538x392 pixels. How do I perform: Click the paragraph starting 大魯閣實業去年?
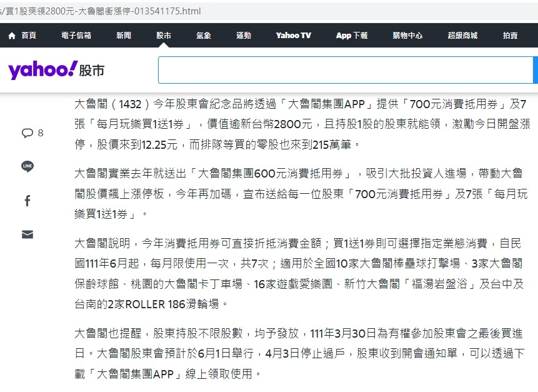pyautogui.click(x=301, y=194)
